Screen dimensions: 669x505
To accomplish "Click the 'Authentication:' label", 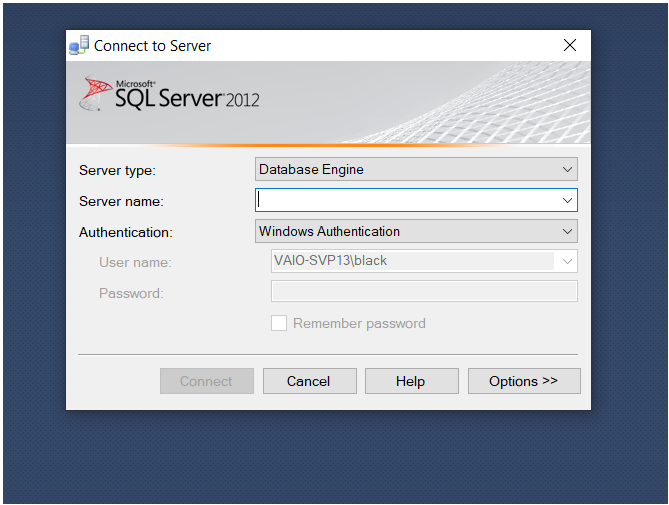I will pos(126,232).
